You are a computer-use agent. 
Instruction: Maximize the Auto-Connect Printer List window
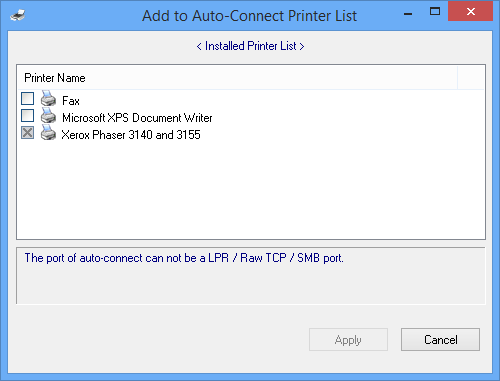(435, 12)
